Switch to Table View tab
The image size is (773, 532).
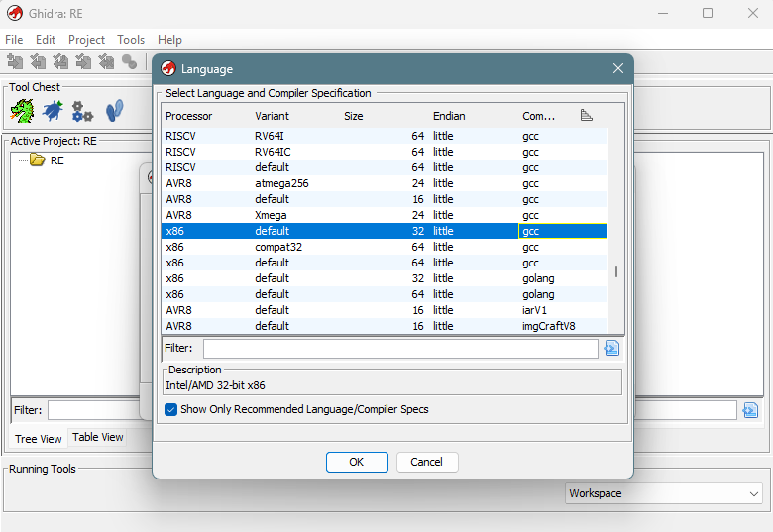[97, 437]
